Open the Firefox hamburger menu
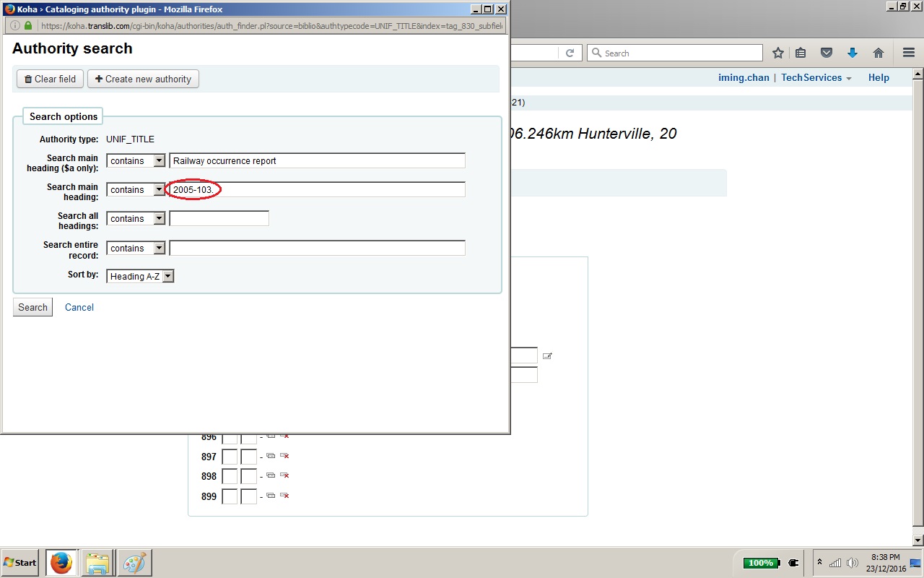Screen dimensions: 924x578 point(909,53)
